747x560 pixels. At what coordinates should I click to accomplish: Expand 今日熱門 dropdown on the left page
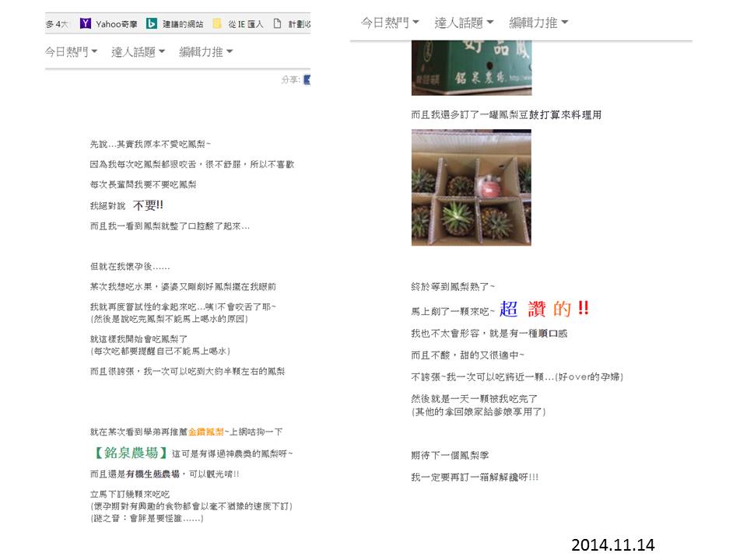(x=71, y=52)
